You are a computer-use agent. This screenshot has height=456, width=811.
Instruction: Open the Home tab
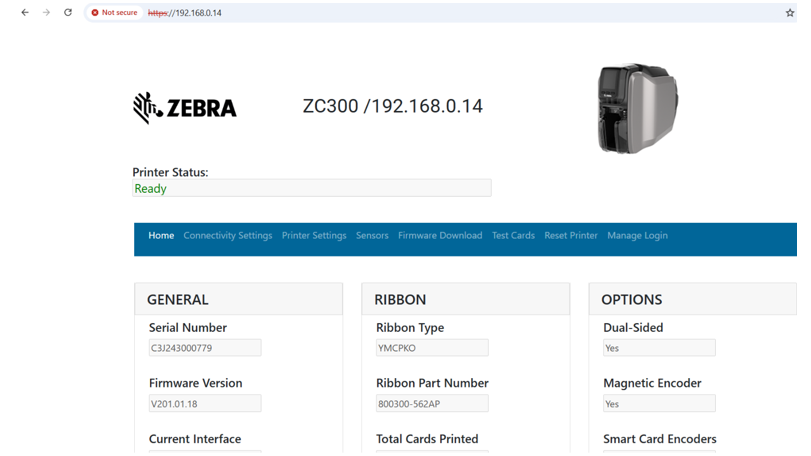tap(161, 236)
